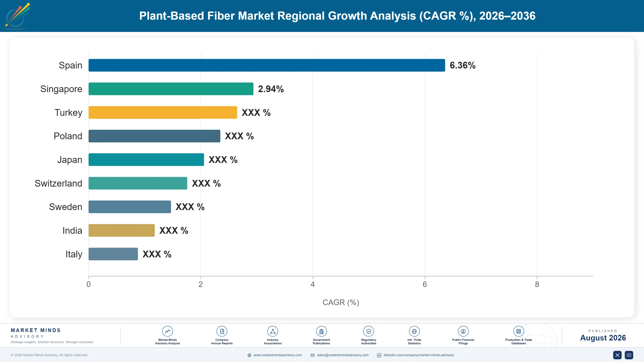Click the Sweden bar
The width and height of the screenshot is (644, 362).
[x=130, y=207]
